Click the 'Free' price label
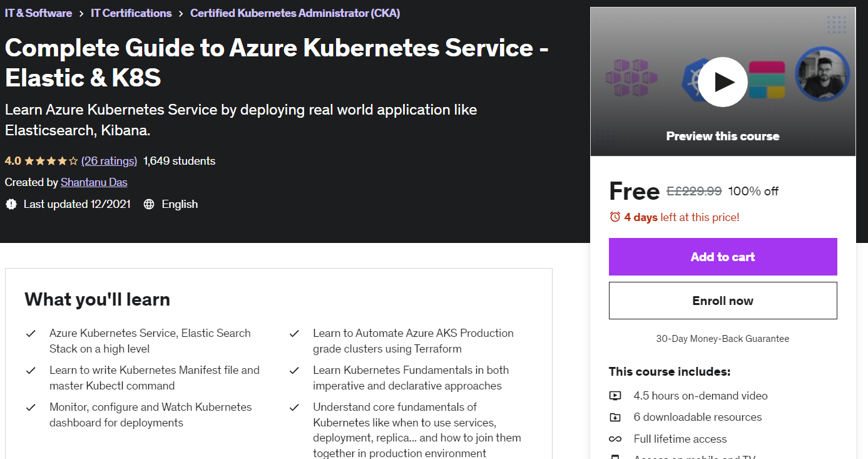This screenshot has height=459, width=868. pos(634,191)
